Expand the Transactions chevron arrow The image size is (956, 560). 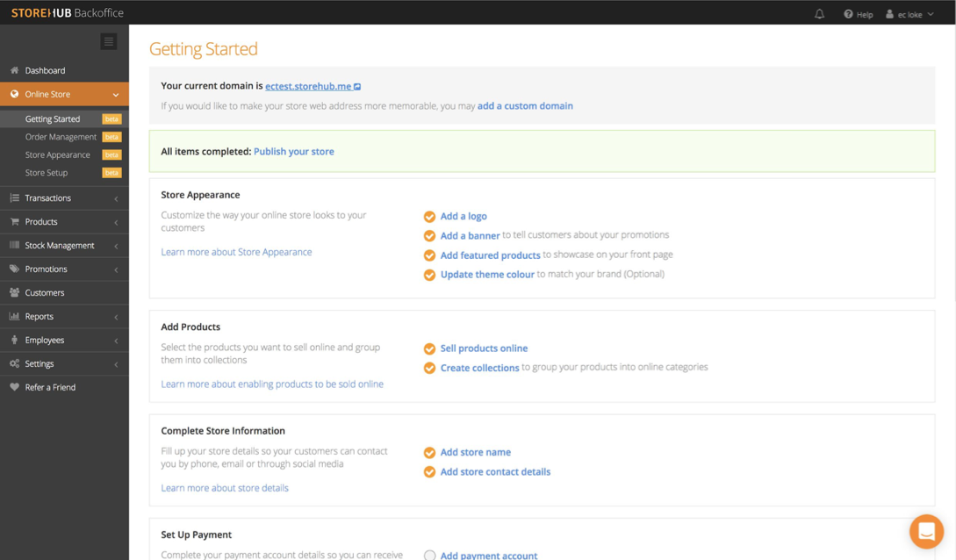116,198
